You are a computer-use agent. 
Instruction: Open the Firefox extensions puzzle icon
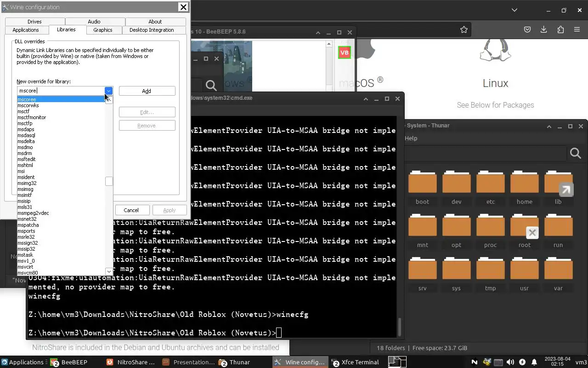click(560, 29)
